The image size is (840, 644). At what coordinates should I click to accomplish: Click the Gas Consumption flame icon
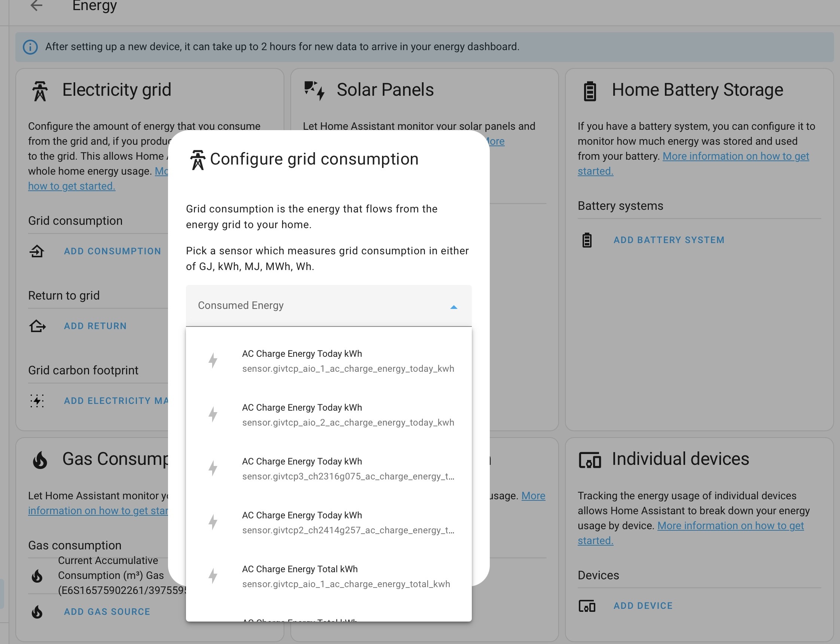(x=40, y=460)
